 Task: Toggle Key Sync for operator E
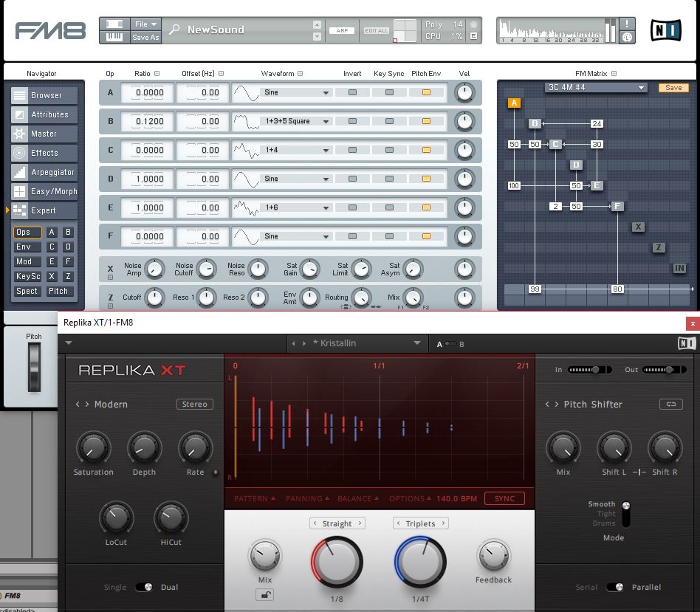[x=389, y=207]
